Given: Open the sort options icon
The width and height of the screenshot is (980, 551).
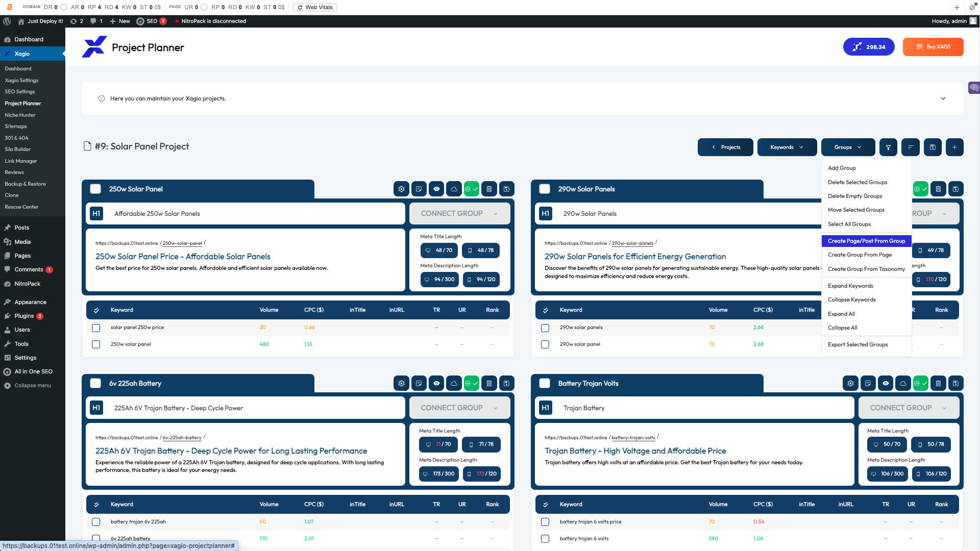Looking at the screenshot, I should [911, 147].
